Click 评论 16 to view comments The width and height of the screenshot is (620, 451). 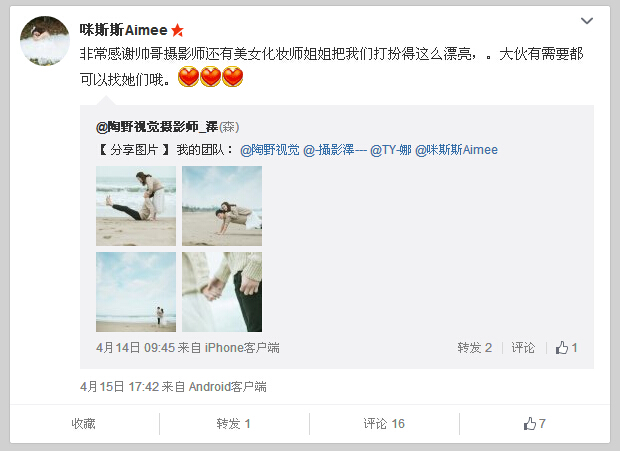click(384, 424)
